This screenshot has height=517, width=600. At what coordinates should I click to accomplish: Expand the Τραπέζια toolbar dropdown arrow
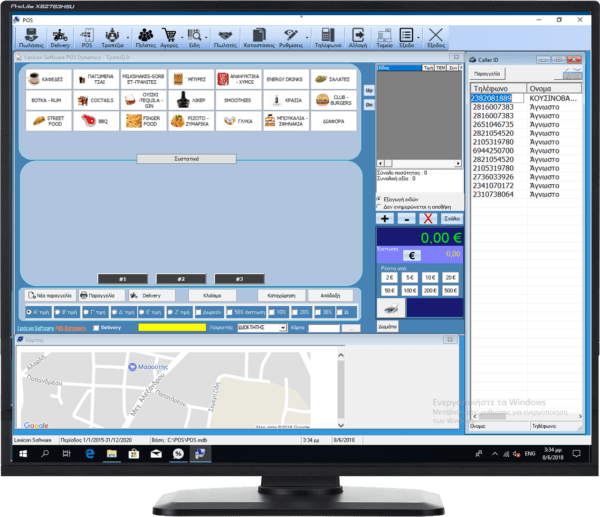pyautogui.click(x=127, y=38)
